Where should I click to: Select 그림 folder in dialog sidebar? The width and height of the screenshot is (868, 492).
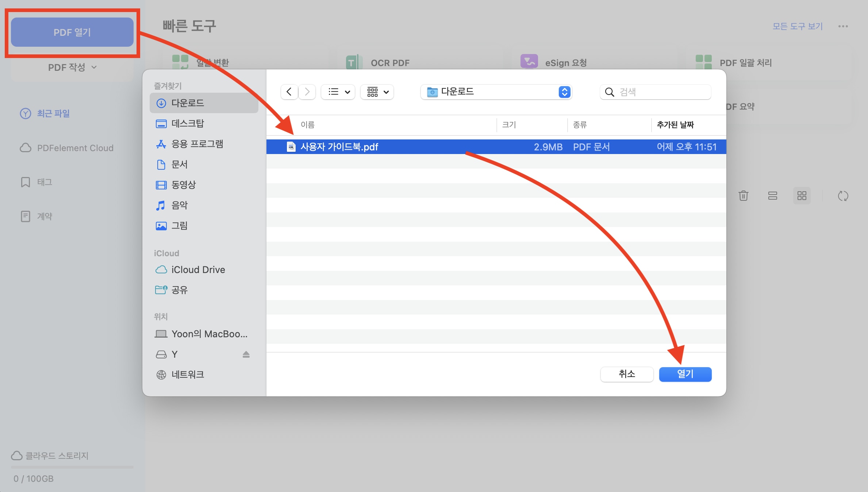tap(204, 226)
